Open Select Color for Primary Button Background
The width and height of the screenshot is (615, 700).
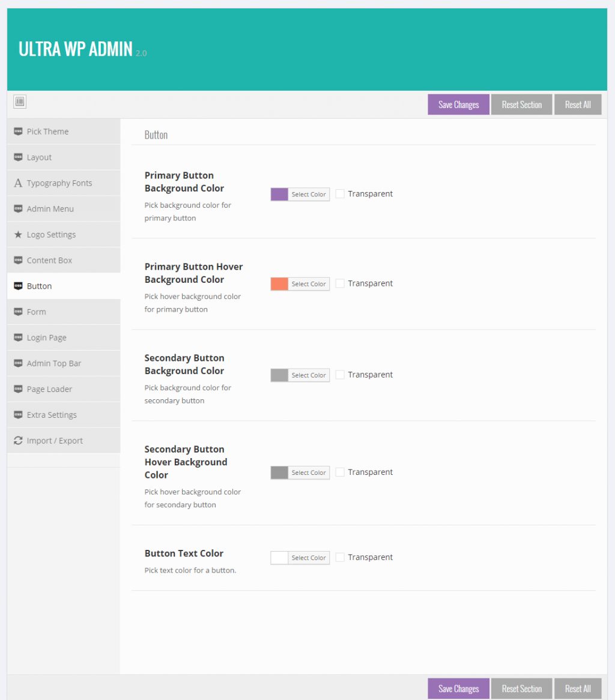click(x=309, y=195)
